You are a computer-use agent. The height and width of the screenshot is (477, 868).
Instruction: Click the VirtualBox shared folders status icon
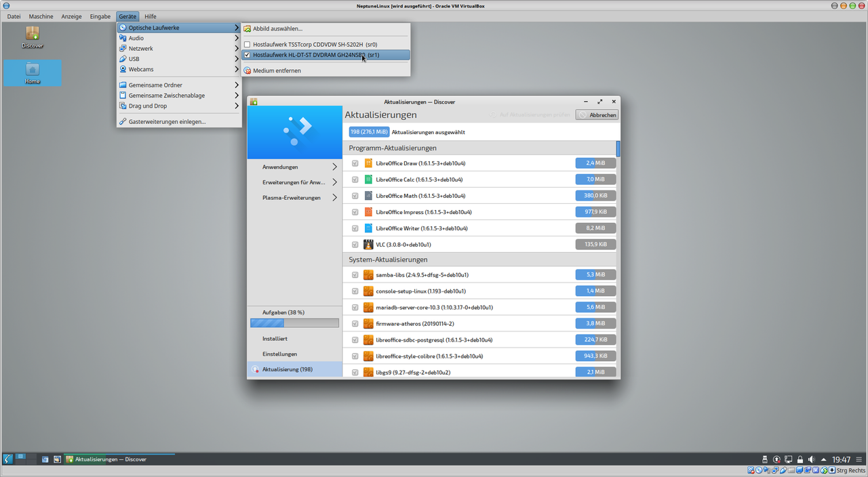coord(791,470)
